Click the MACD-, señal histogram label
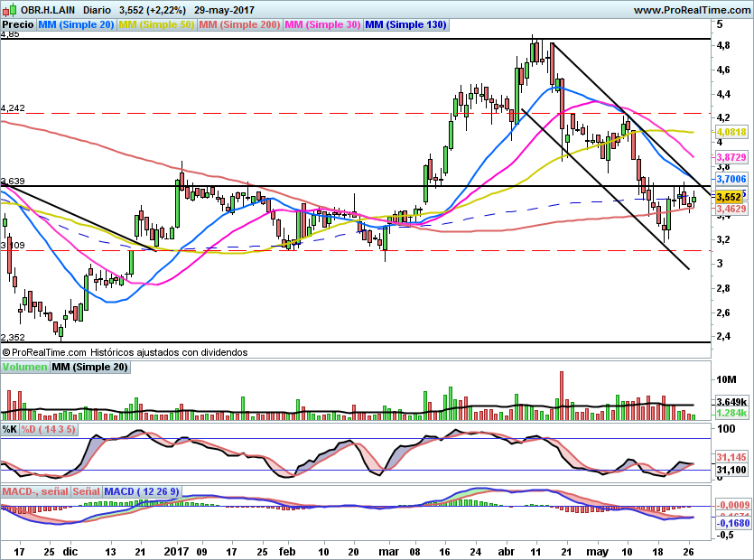Image resolution: width=754 pixels, height=560 pixels. tap(34, 491)
